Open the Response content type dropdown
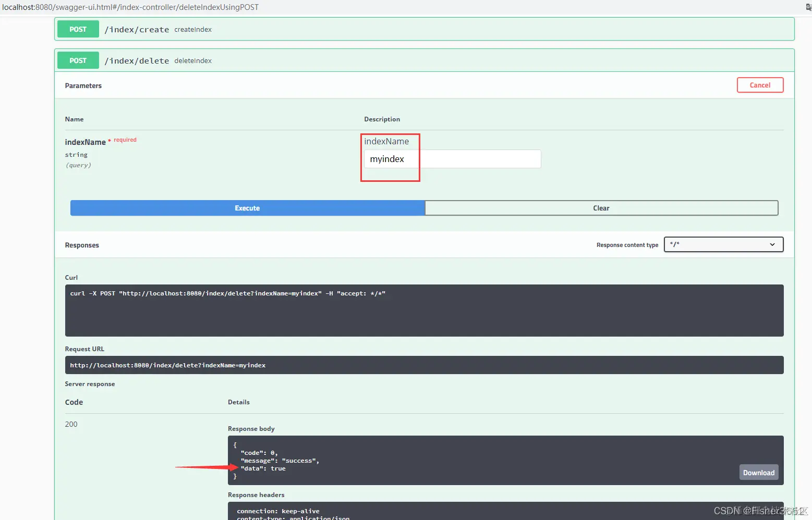 click(723, 244)
